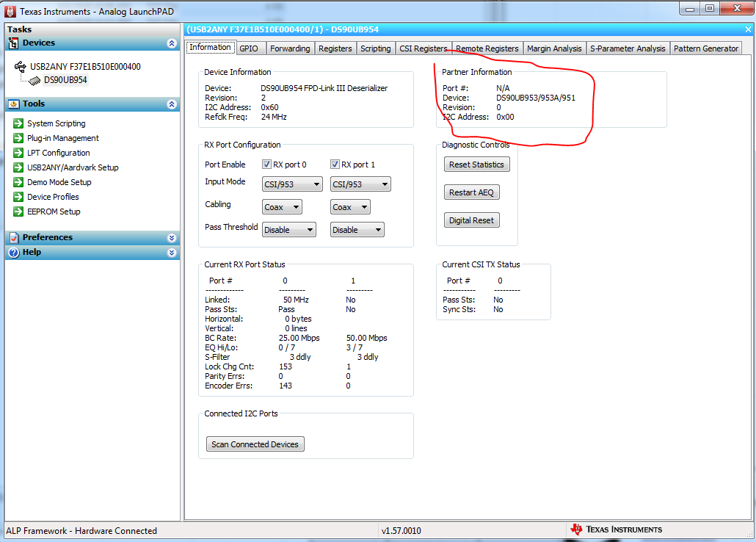Open Input Mode dropdown for RX port 0
Image resolution: width=756 pixels, height=542 pixels.
click(292, 184)
